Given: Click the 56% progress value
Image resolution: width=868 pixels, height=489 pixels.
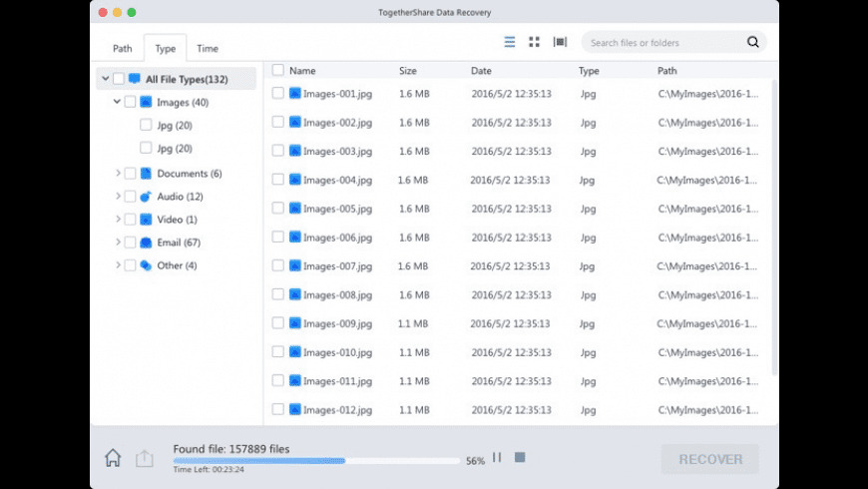Looking at the screenshot, I should pyautogui.click(x=475, y=460).
